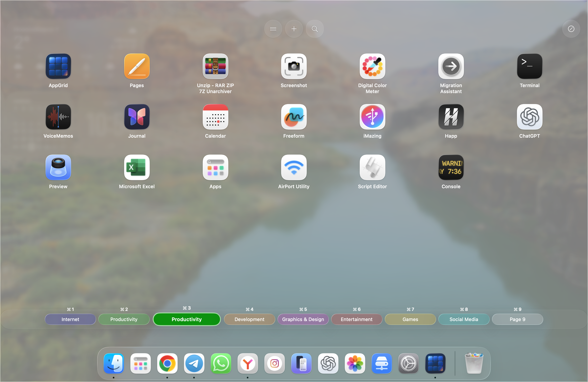Launch Microsoft Excel
The width and height of the screenshot is (588, 382).
[137, 167]
